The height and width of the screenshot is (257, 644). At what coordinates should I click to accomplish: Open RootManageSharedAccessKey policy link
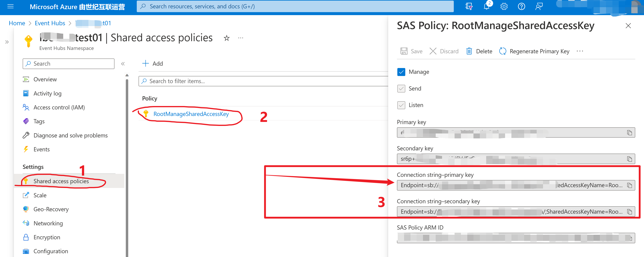tap(191, 114)
